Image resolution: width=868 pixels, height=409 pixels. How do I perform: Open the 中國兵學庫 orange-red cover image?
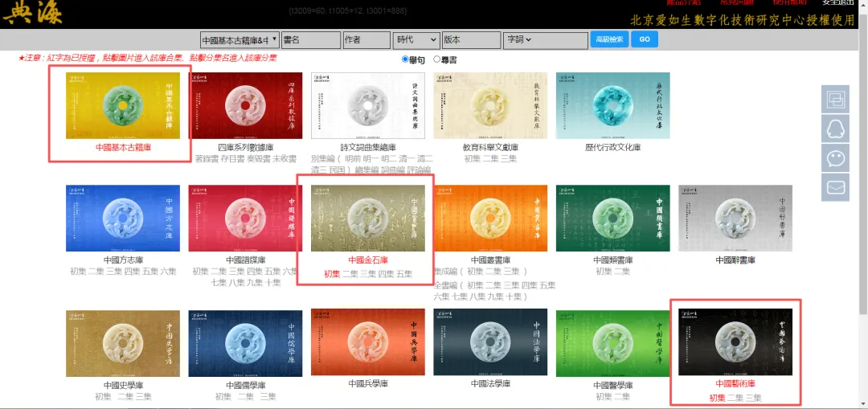(x=368, y=342)
